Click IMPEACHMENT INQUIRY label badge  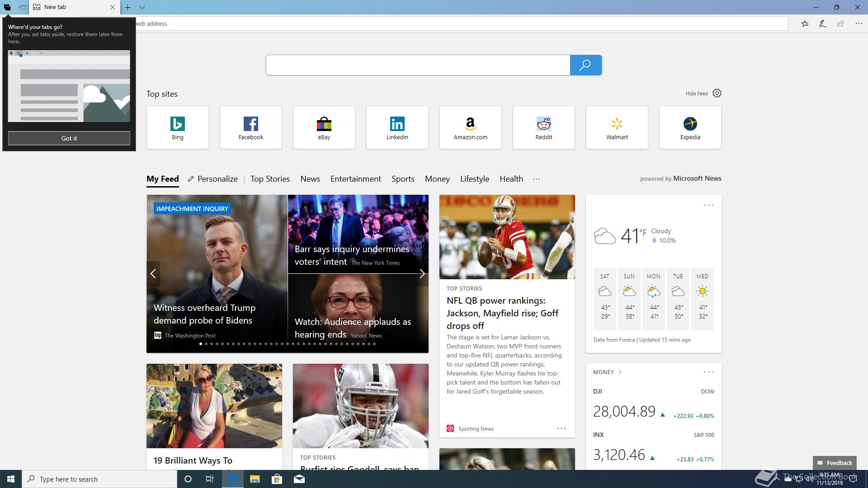click(x=192, y=209)
